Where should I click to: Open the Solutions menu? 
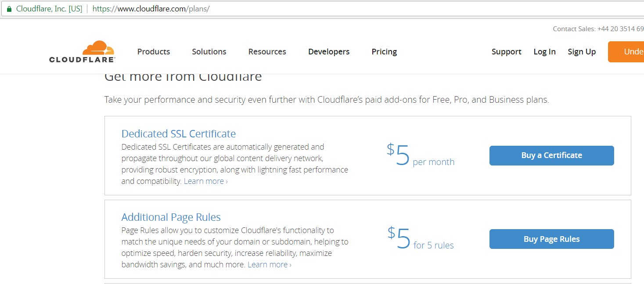tap(209, 52)
